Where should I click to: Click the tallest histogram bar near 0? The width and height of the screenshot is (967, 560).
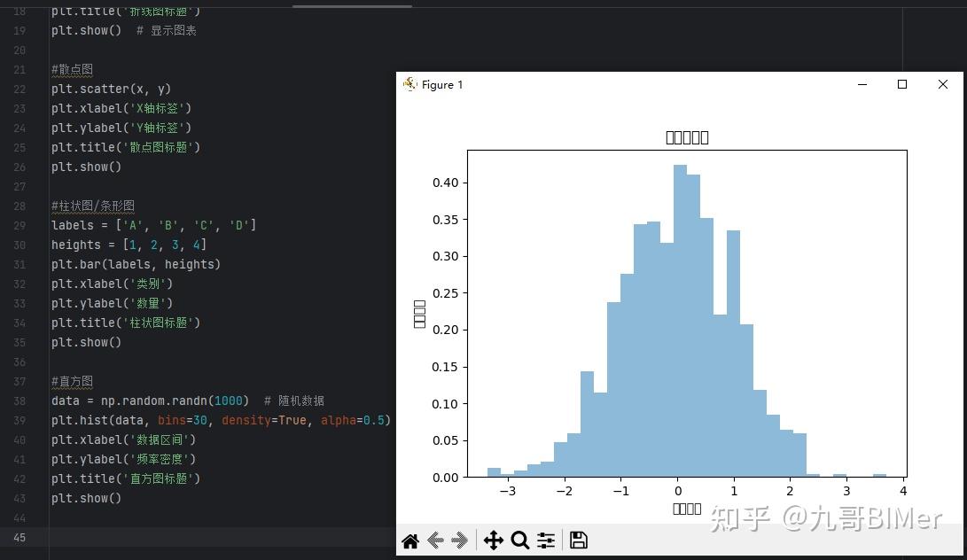coord(680,321)
